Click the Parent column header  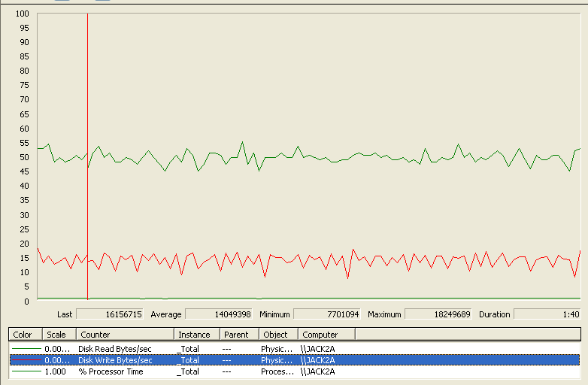236,335
